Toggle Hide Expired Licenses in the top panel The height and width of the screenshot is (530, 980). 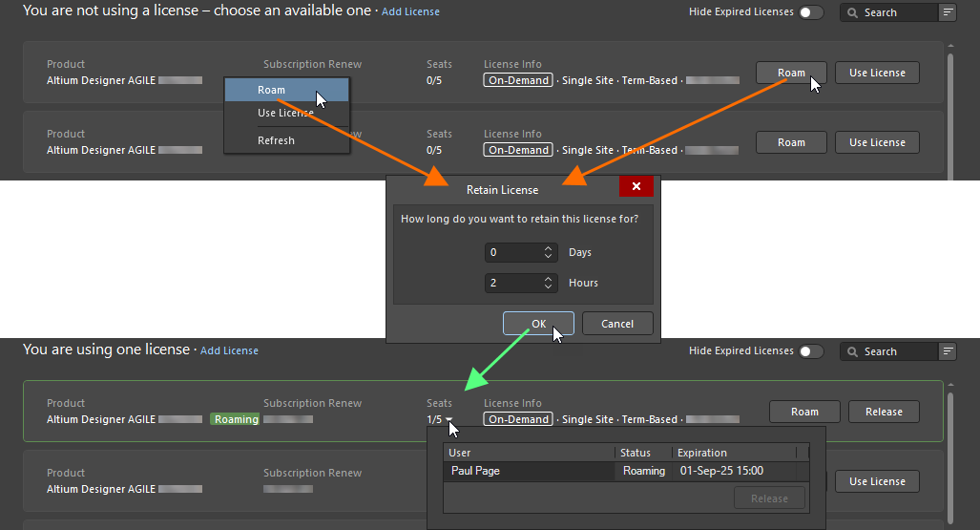(811, 12)
